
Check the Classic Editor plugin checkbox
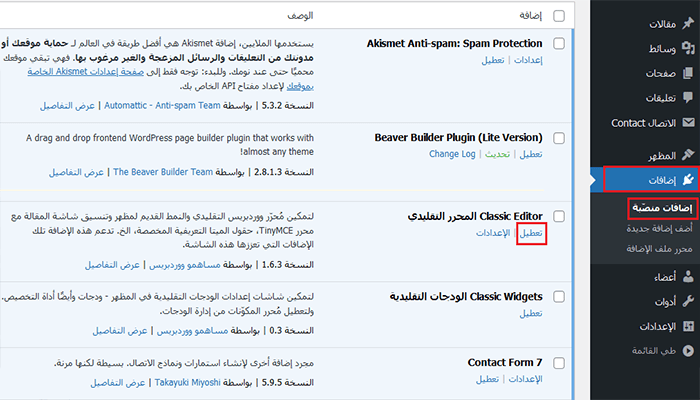coord(558,217)
